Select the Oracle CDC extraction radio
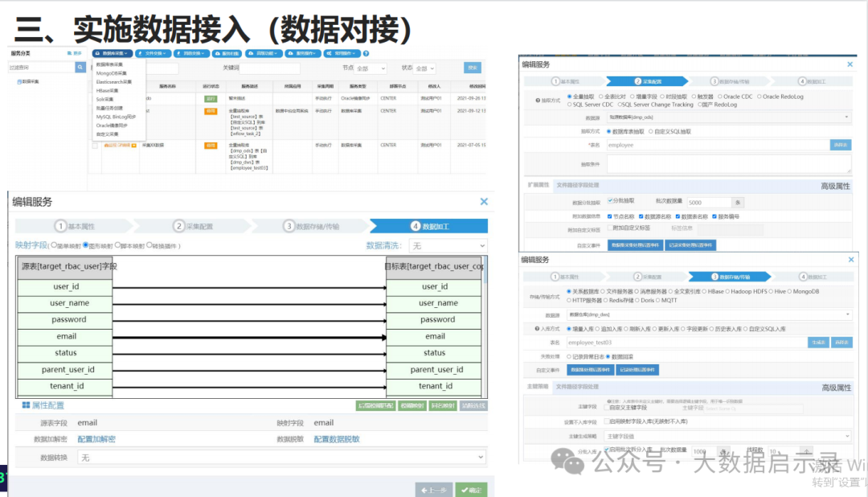This screenshot has height=497, width=868. click(719, 97)
